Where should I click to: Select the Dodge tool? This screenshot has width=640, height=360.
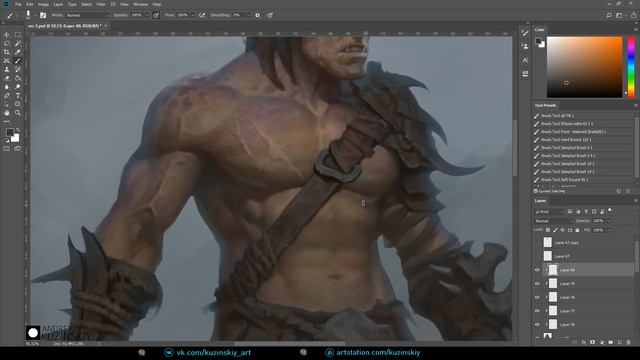pyautogui.click(x=18, y=87)
